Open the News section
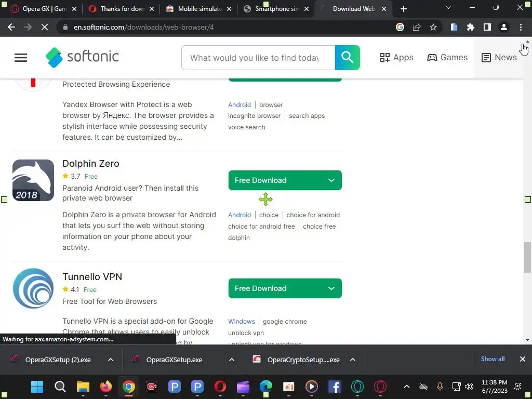 tap(499, 57)
